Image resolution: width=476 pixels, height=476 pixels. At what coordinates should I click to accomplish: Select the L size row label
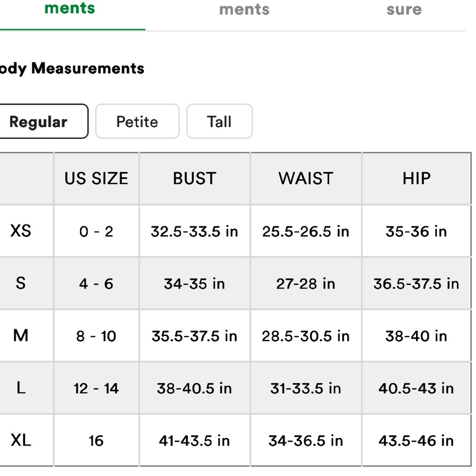click(x=20, y=388)
